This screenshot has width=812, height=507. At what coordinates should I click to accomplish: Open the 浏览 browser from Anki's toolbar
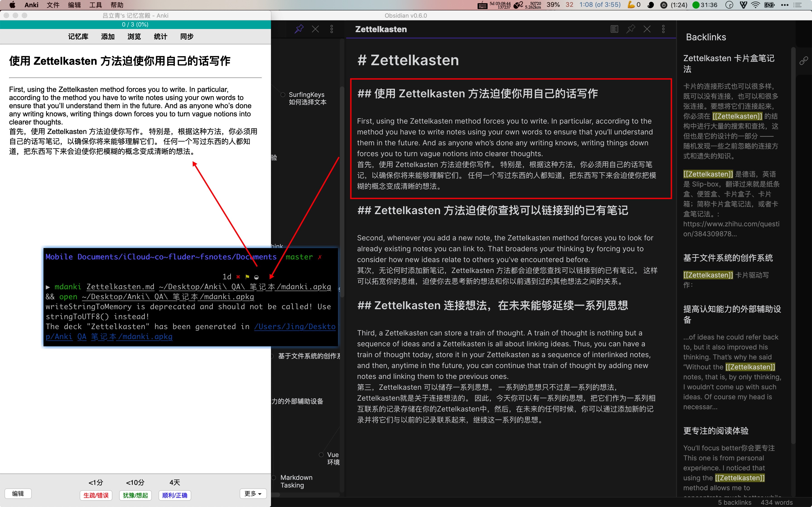pyautogui.click(x=134, y=36)
